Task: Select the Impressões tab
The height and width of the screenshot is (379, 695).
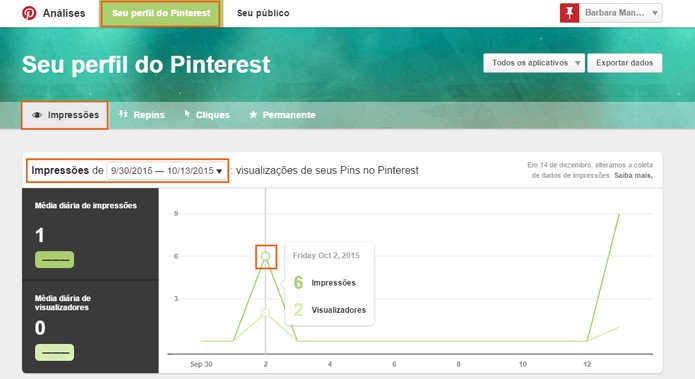Action: (65, 115)
